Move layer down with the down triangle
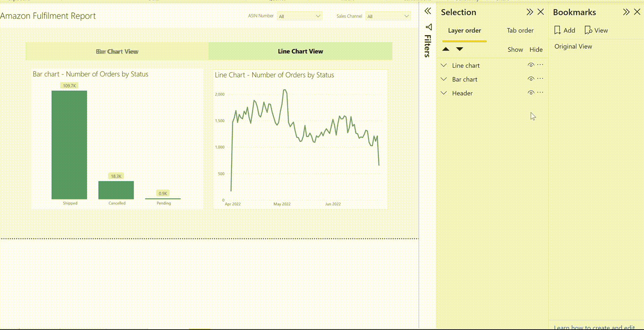The image size is (644, 330). click(460, 49)
